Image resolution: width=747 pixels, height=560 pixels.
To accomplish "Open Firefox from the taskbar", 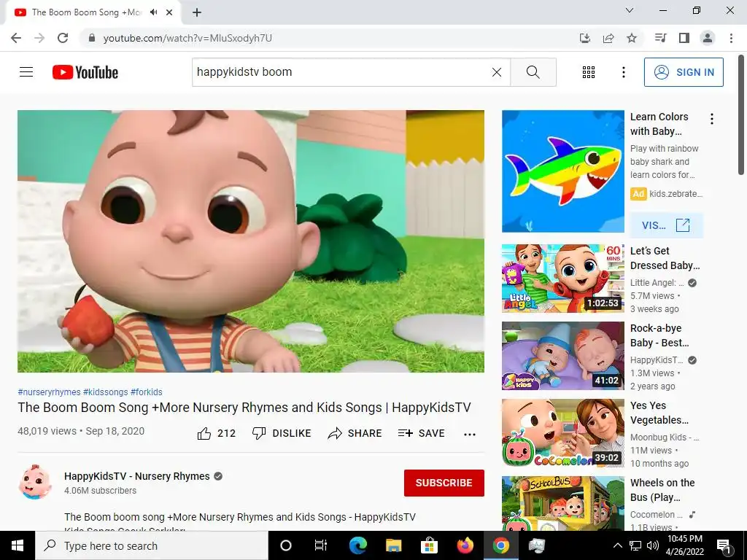I will (465, 545).
